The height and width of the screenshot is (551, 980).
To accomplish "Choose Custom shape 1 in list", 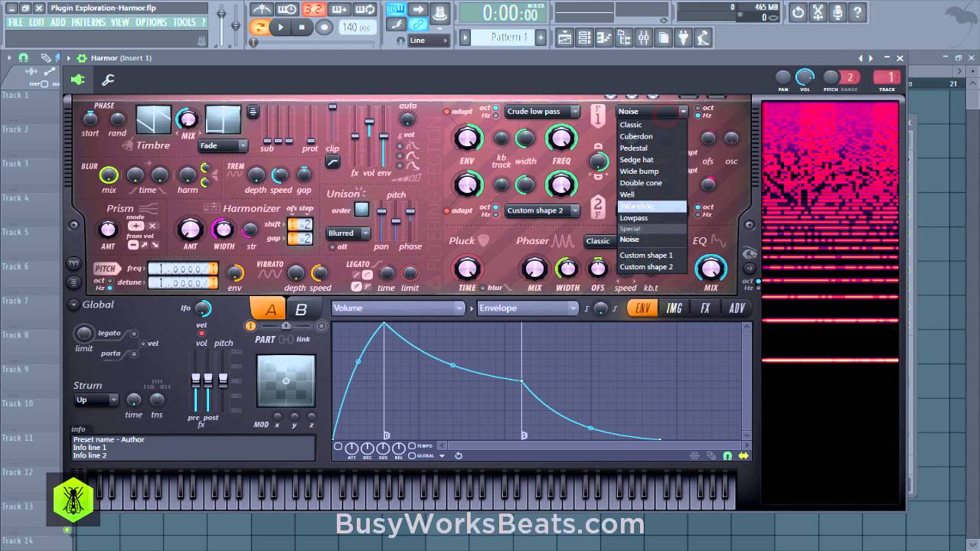I will coord(652,255).
